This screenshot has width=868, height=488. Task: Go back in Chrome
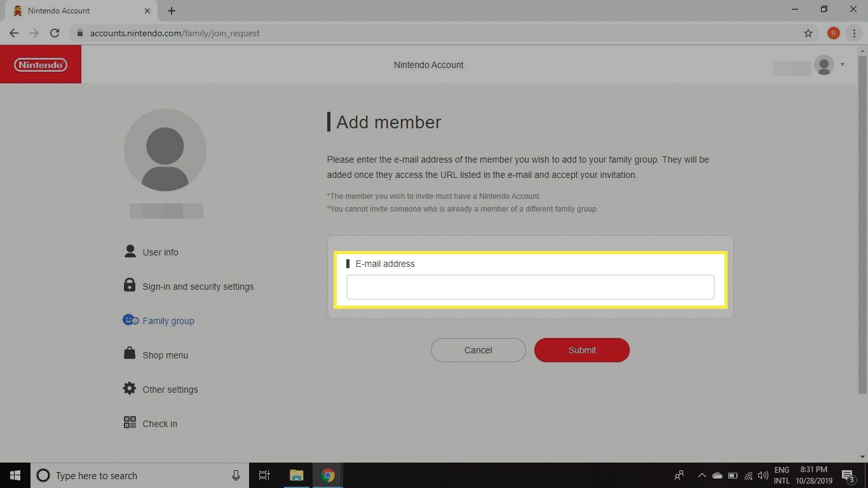pyautogui.click(x=14, y=33)
